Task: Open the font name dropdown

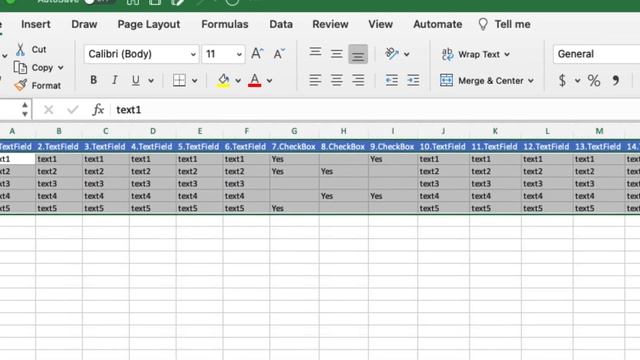Action: [193, 54]
